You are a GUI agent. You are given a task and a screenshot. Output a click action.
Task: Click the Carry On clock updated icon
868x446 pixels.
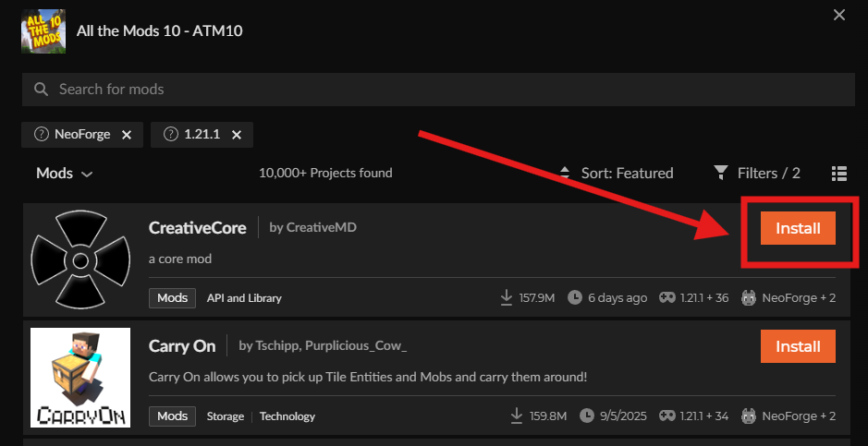[587, 416]
